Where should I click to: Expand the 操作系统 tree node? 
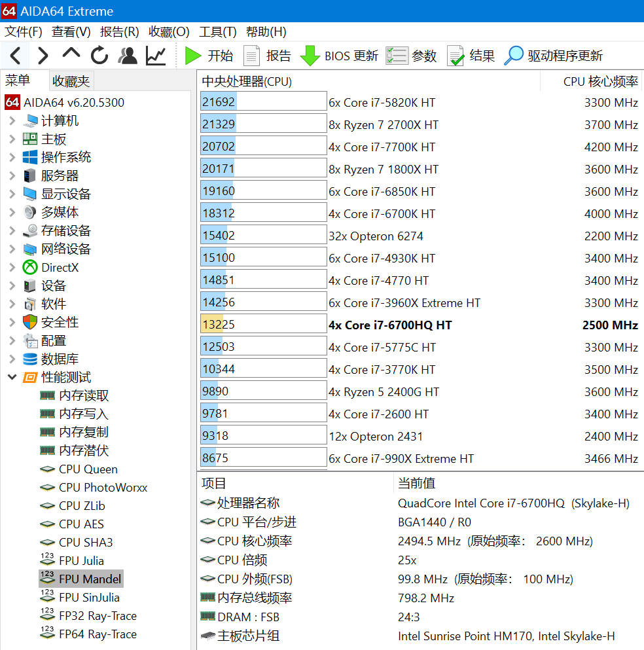coord(12,157)
